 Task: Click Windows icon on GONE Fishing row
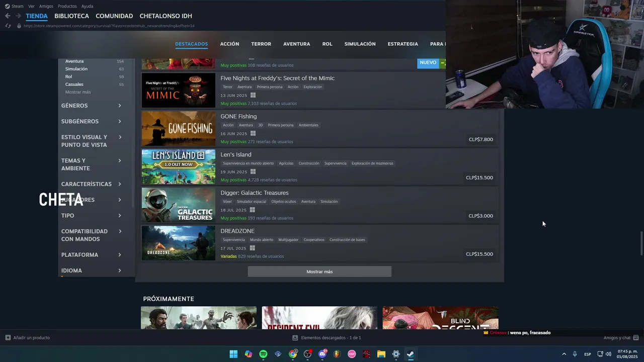pos(253,134)
